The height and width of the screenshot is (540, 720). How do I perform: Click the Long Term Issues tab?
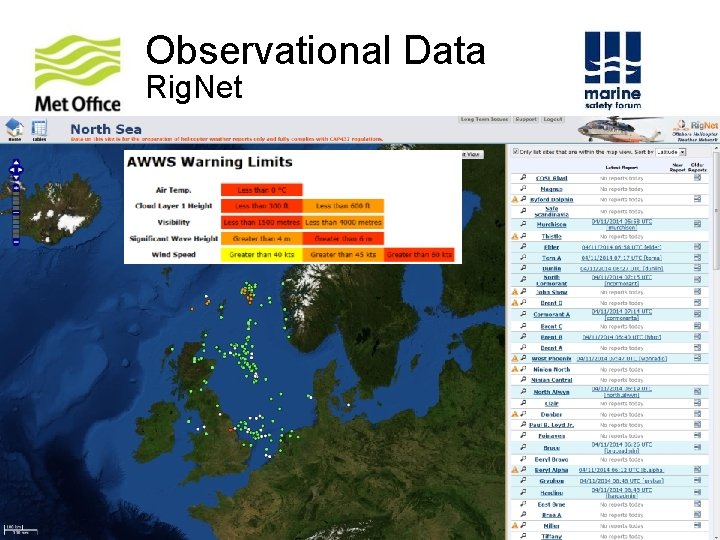pyautogui.click(x=484, y=119)
